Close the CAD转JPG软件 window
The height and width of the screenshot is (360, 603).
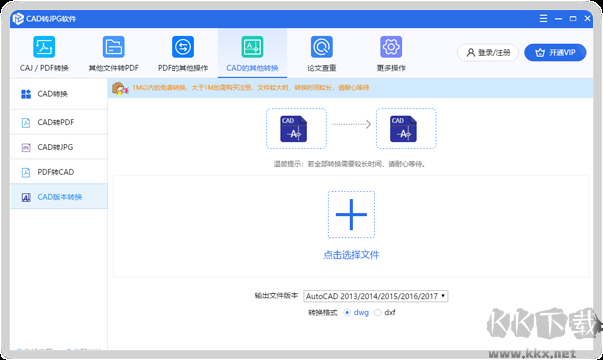[588, 18]
